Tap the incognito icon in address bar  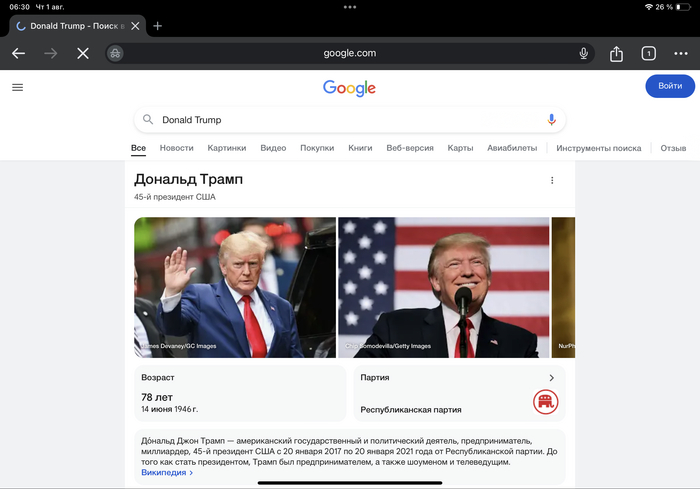tap(115, 54)
